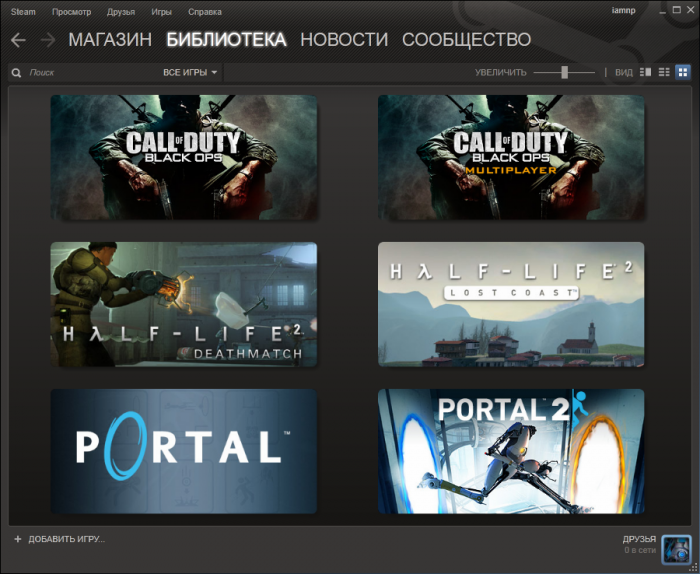The height and width of the screenshot is (574, 700).
Task: Open the ДРУЗЬЯ friends list link
Action: [639, 539]
